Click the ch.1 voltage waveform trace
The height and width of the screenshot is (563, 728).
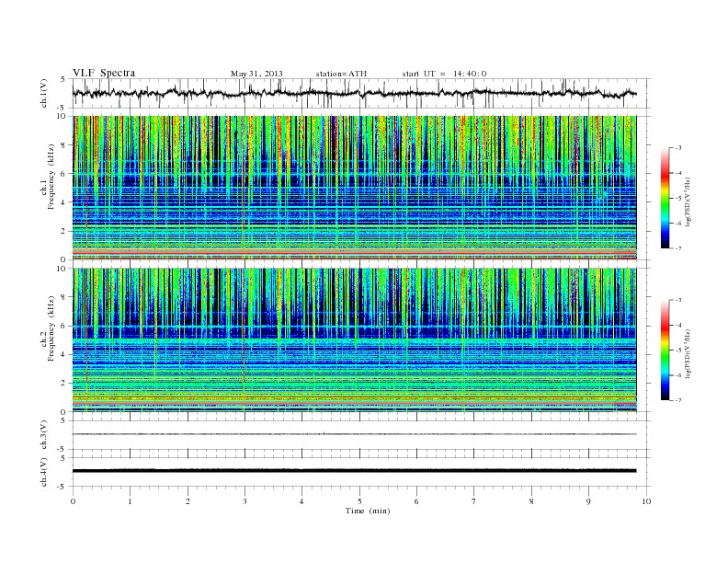tap(355, 93)
